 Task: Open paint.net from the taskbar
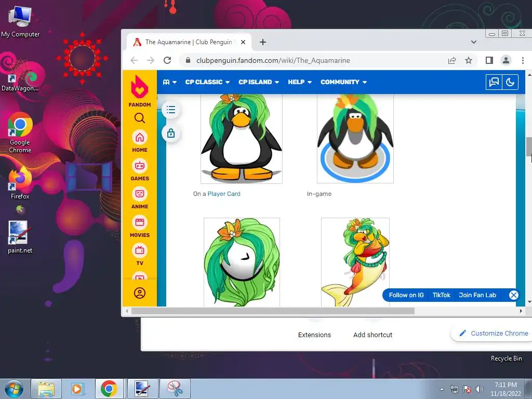click(x=143, y=389)
